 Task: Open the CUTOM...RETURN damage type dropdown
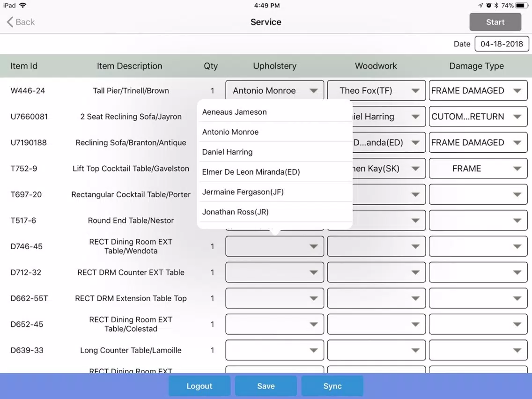click(x=478, y=117)
